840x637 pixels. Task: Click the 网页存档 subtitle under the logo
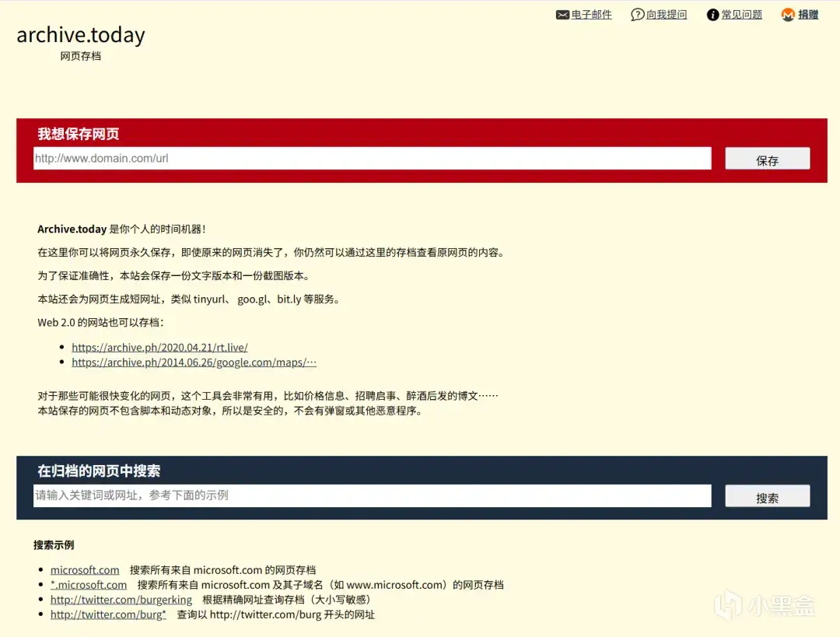click(80, 56)
